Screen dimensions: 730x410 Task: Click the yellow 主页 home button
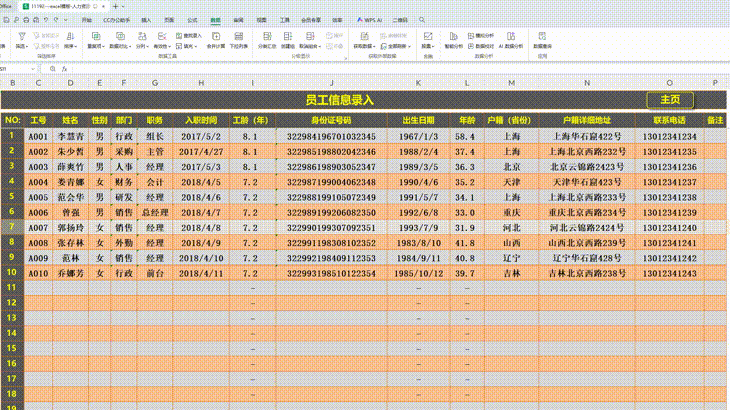coord(670,100)
